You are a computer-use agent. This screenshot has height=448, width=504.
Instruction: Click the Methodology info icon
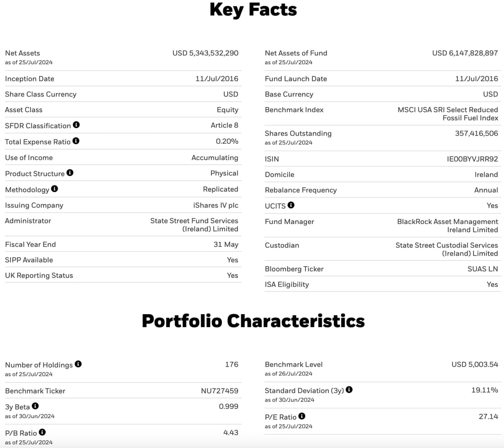point(54,189)
